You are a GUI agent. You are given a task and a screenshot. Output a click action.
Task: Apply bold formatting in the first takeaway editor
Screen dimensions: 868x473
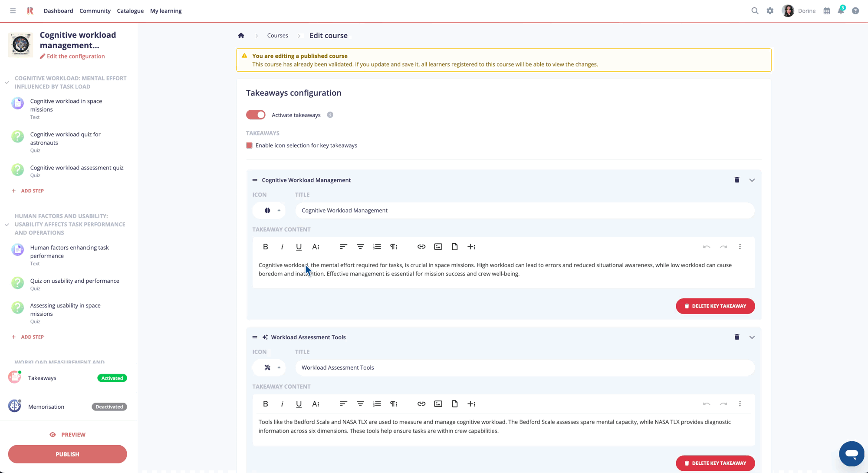click(265, 246)
